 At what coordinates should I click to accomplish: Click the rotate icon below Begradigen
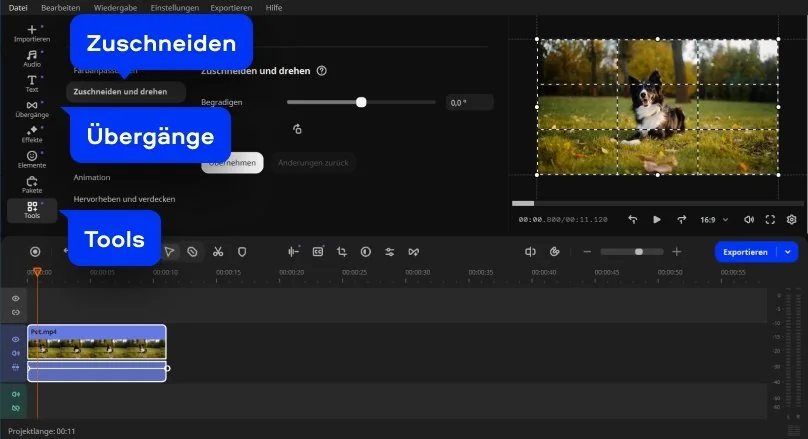297,129
